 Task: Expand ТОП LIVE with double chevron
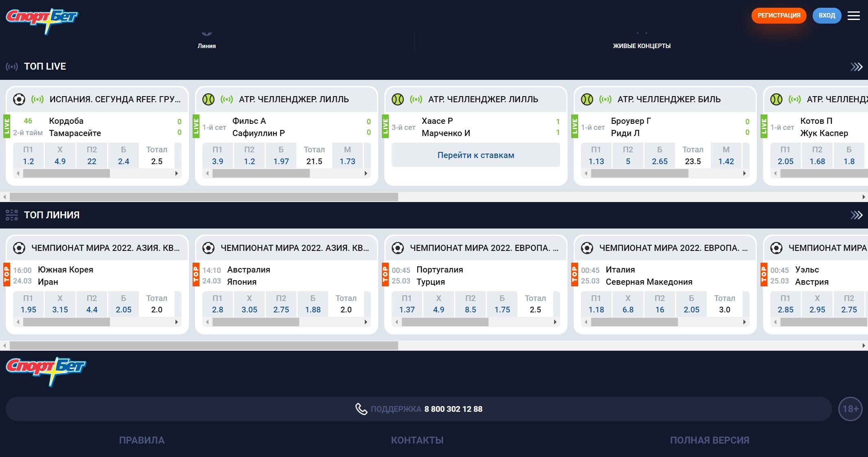tap(856, 67)
